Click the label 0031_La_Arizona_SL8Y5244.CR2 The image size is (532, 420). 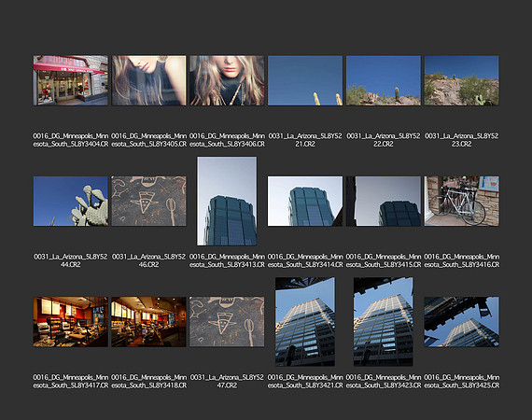pos(71,260)
